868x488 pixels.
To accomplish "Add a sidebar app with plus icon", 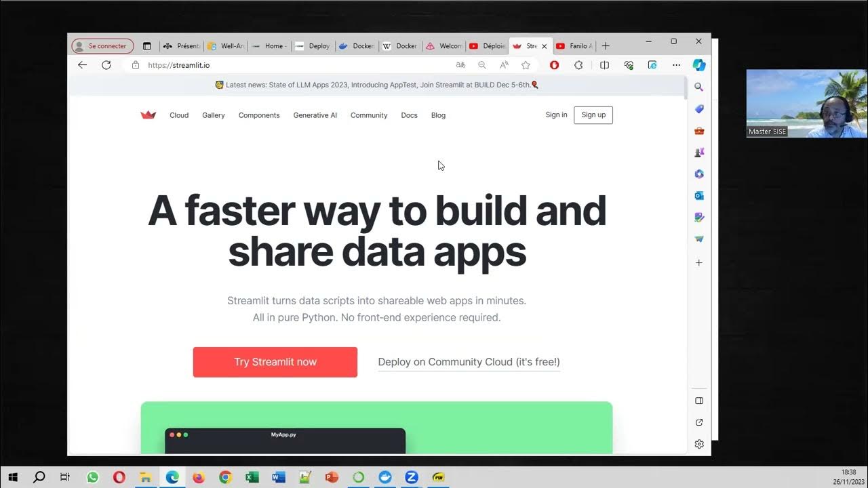I will (x=699, y=262).
